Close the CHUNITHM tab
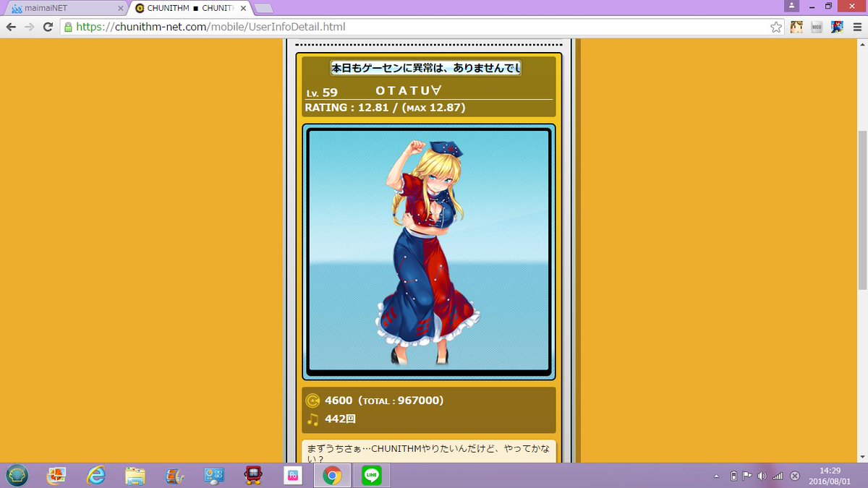The image size is (868, 488). [x=242, y=9]
